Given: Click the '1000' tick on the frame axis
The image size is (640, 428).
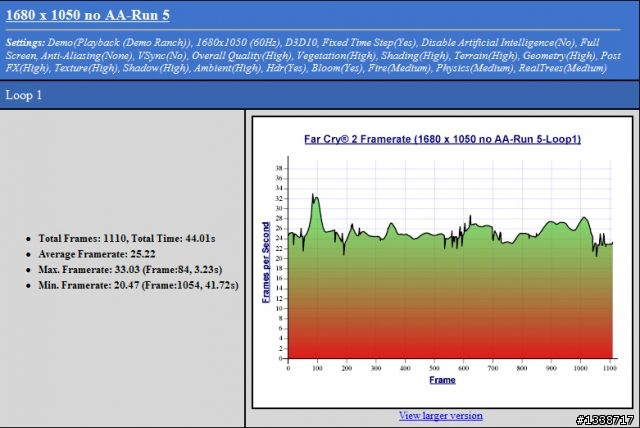Looking at the screenshot, I should [x=580, y=368].
